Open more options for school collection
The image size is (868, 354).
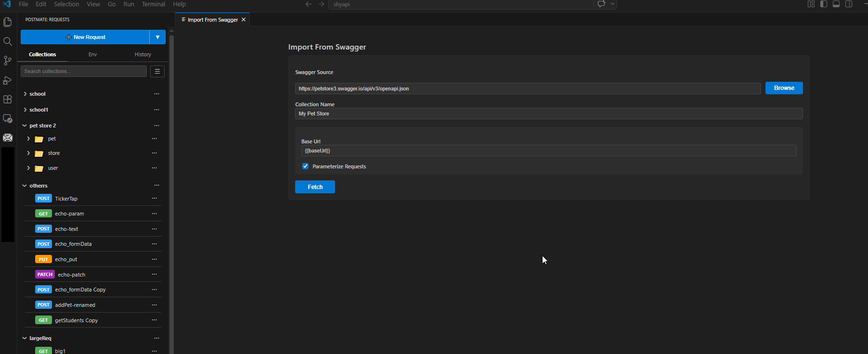(x=156, y=94)
